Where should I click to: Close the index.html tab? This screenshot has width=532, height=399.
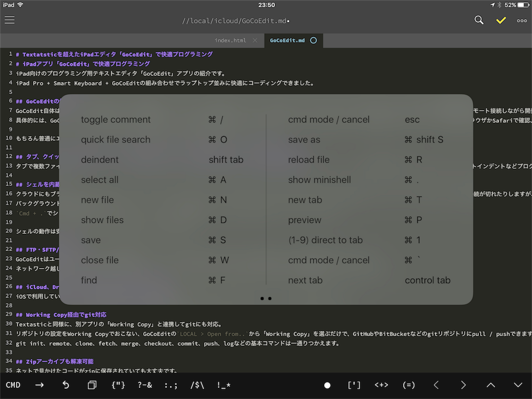(255, 41)
